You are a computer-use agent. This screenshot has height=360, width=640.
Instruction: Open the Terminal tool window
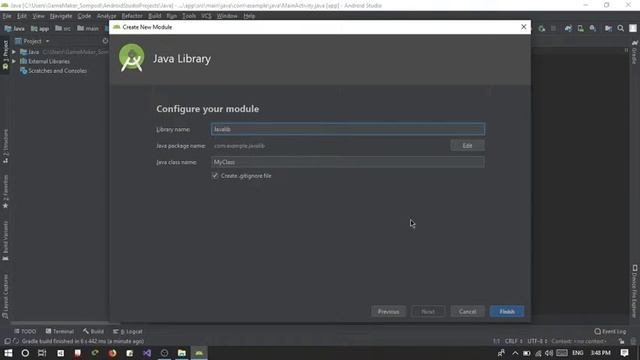coord(60,331)
